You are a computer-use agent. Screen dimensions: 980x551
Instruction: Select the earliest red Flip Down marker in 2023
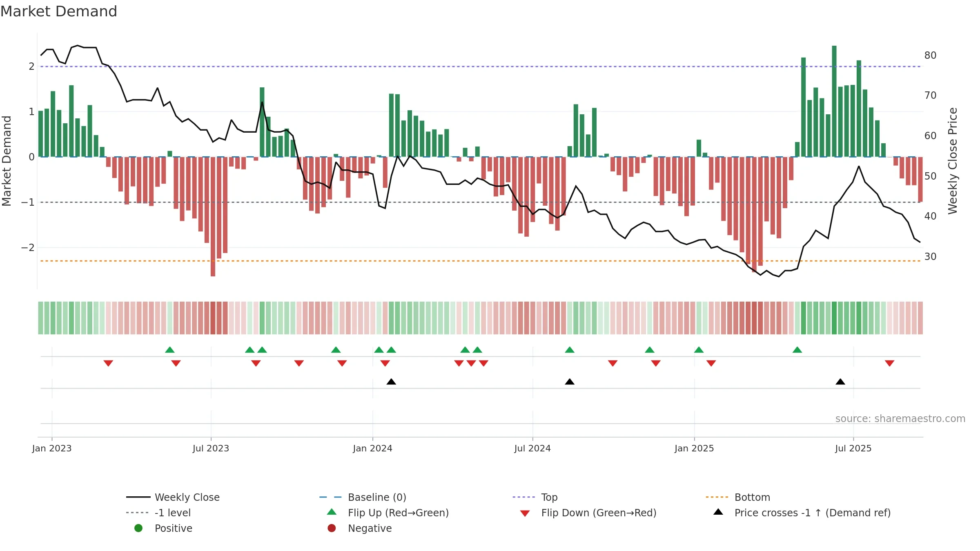(108, 363)
